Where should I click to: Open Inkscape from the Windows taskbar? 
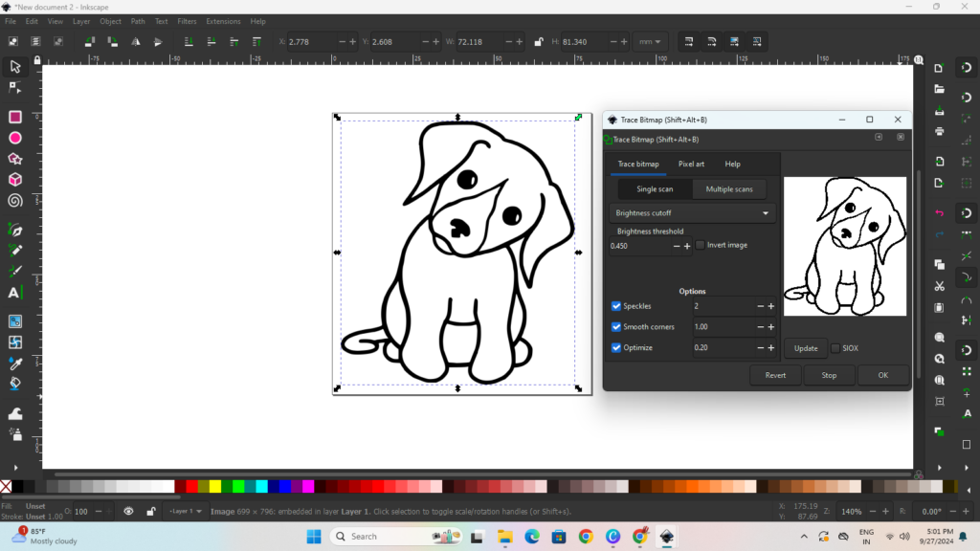[667, 537]
